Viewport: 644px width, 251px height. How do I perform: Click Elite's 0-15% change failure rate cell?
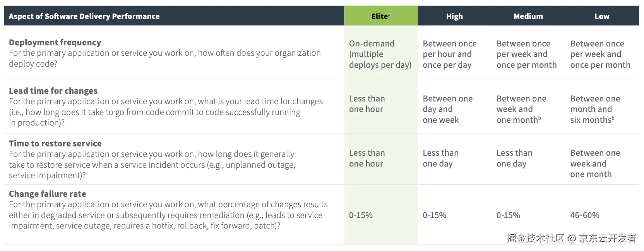[x=361, y=215]
